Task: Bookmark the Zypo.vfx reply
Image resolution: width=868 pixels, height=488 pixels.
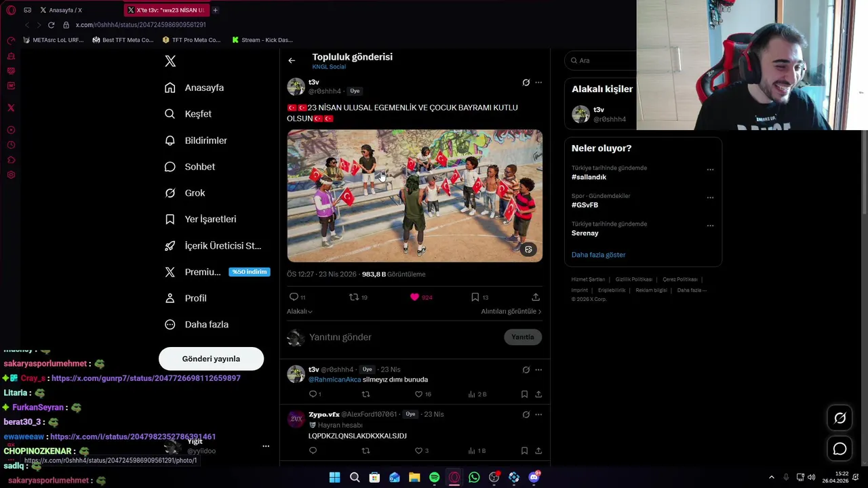Action: (x=524, y=451)
